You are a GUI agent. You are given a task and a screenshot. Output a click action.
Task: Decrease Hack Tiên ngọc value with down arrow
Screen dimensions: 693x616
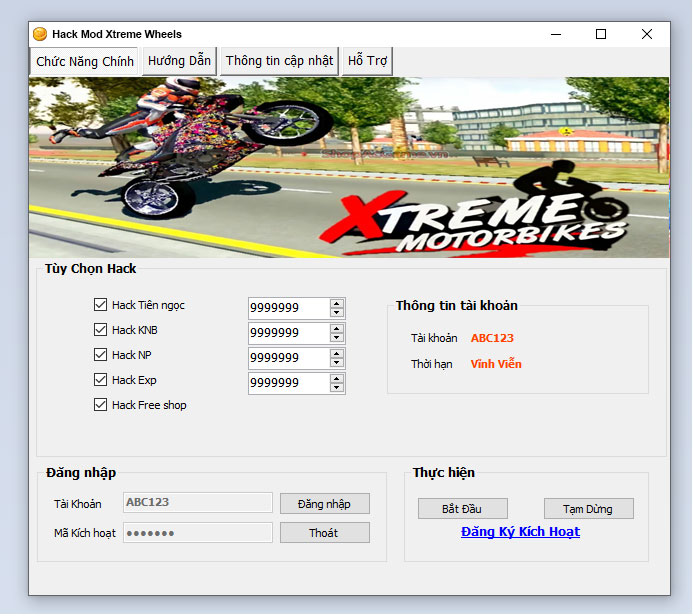(337, 312)
